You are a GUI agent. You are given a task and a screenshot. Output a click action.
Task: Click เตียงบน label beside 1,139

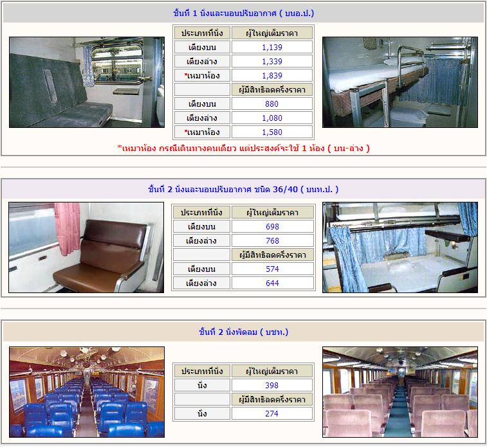pos(202,47)
